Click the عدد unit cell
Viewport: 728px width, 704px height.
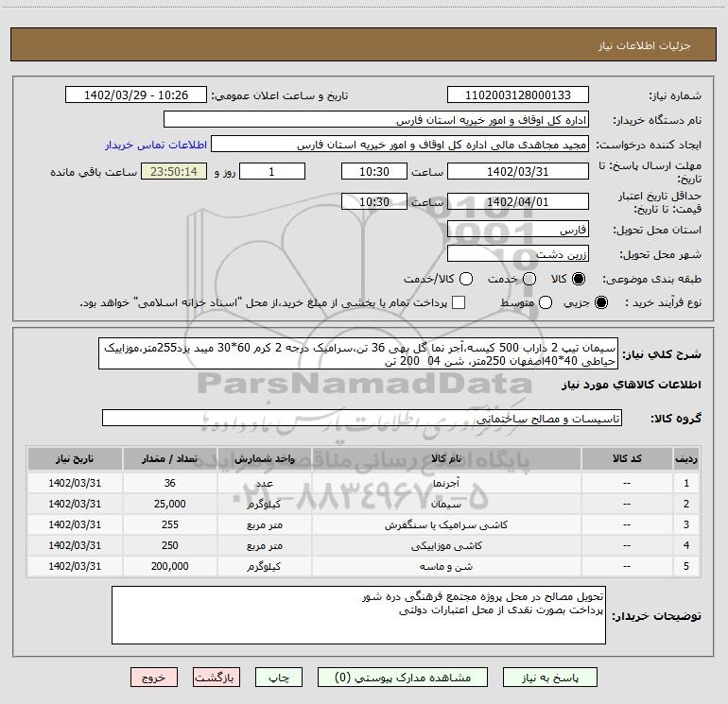264,483
